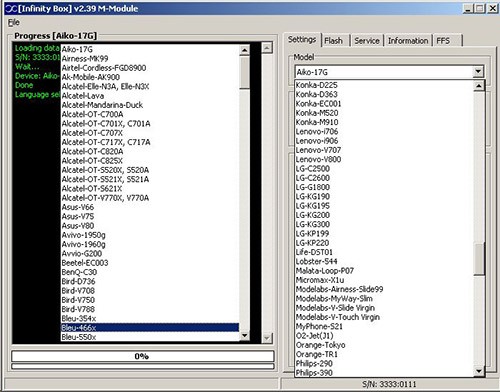Image resolution: width=500 pixels, height=392 pixels.
Task: Select Bleu-550x entry
Action: click(150, 337)
